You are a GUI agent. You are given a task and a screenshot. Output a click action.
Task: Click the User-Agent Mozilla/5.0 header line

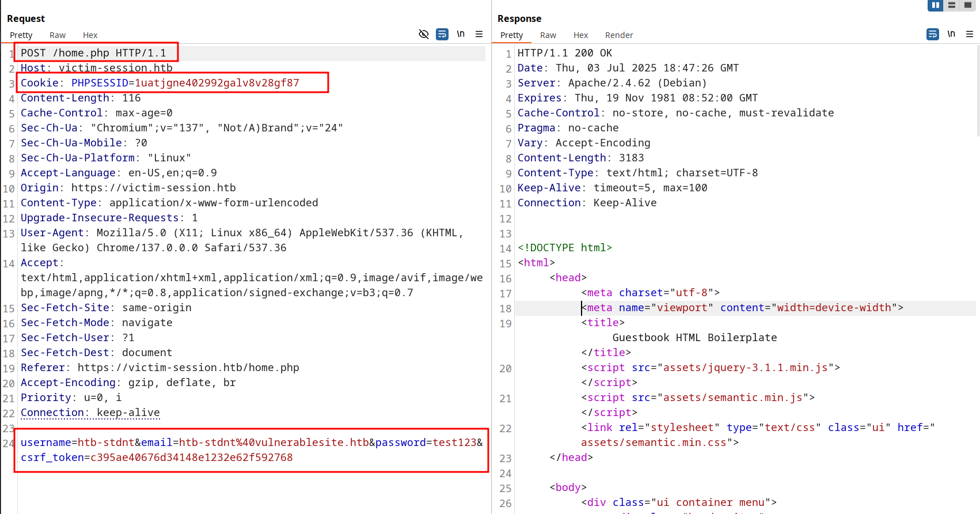point(242,240)
